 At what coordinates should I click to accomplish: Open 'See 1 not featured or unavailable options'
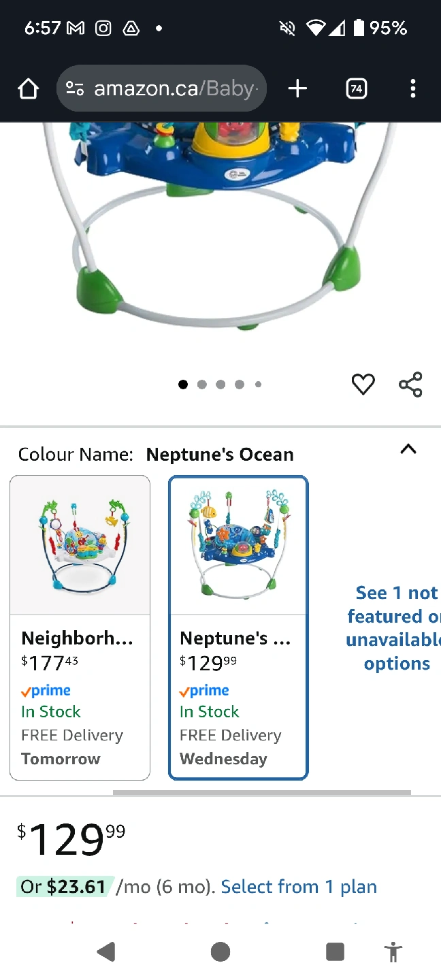coord(396,627)
